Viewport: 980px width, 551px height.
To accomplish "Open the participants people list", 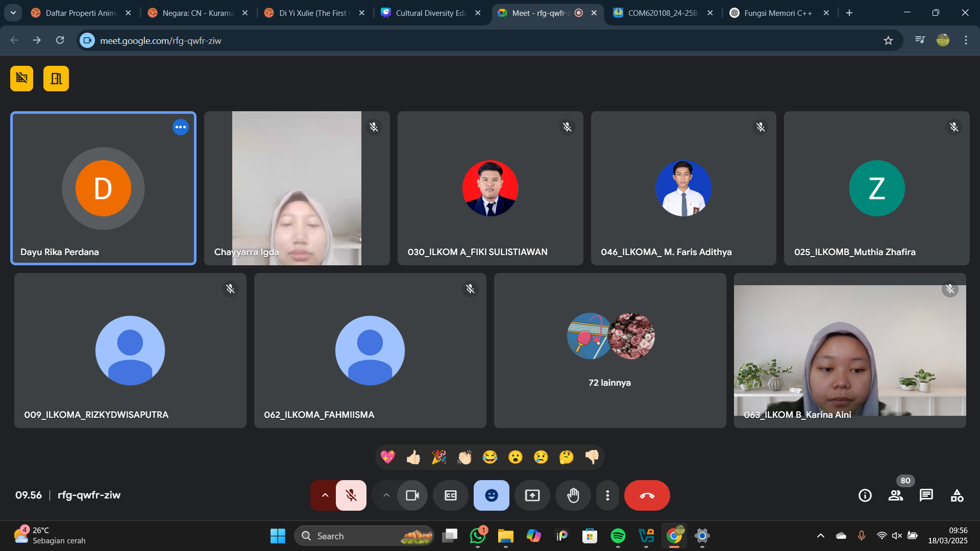I will pyautogui.click(x=895, y=495).
